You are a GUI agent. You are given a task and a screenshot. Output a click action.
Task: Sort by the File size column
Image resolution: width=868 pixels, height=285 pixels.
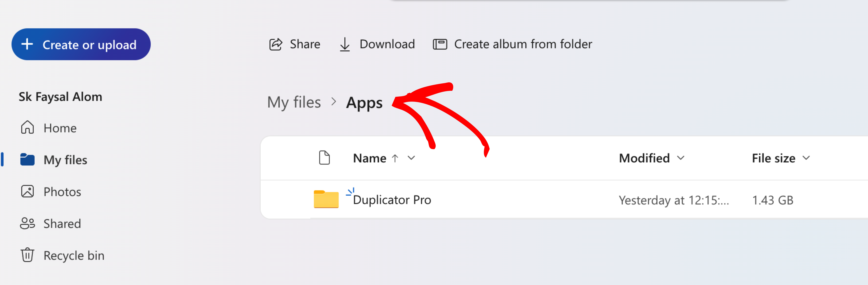[774, 158]
